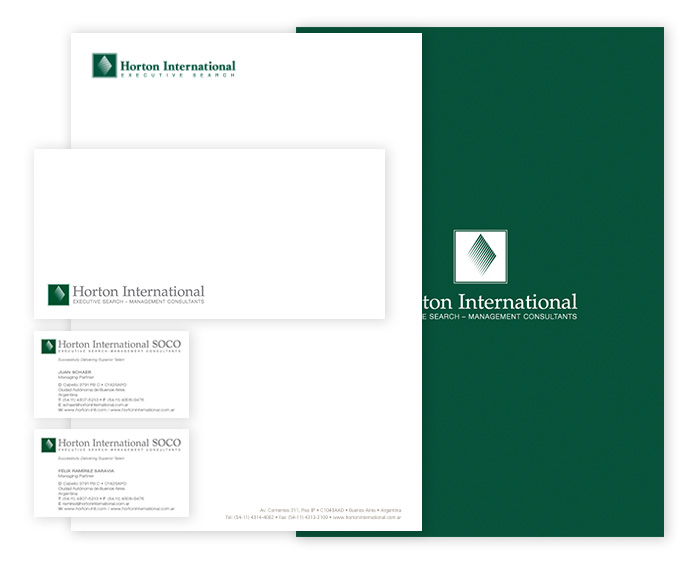696x563 pixels.
Task: Click the diamond logo on the letterhead
Action: point(104,65)
